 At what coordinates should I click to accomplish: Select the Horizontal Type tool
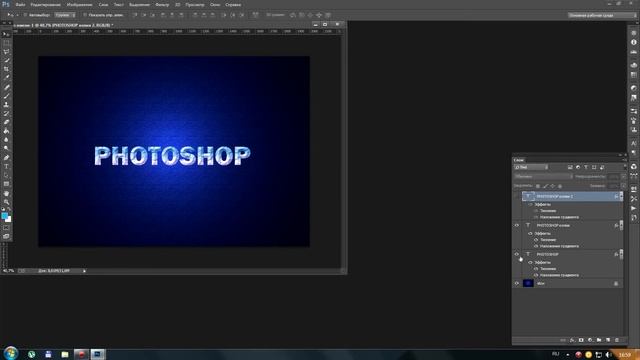point(6,167)
